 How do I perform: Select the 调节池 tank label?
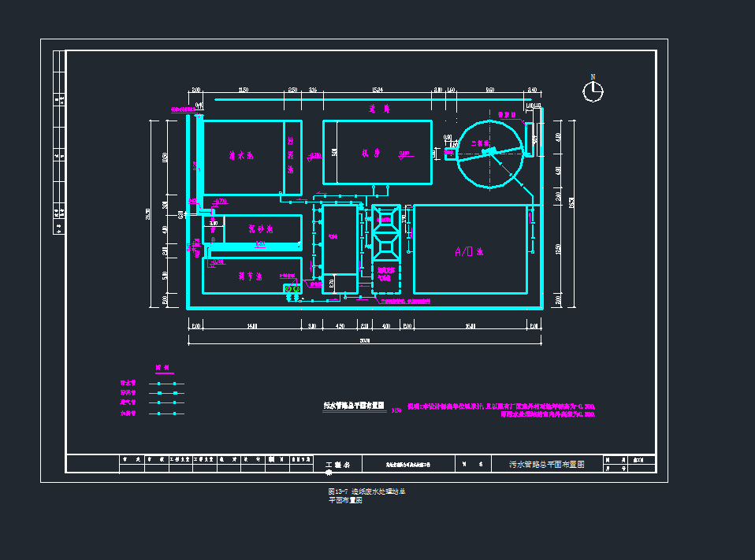click(250, 276)
